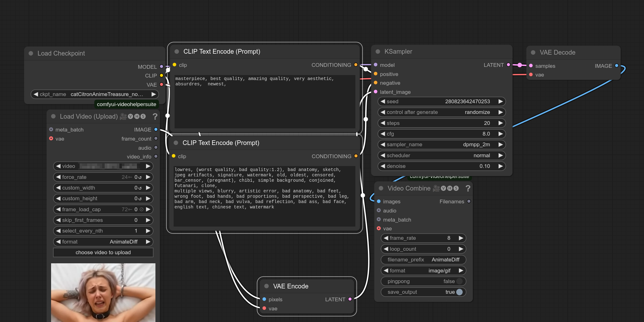This screenshot has width=644, height=322.
Task: Click the filename_prefix field showing AnimateDiff
Action: point(423,260)
